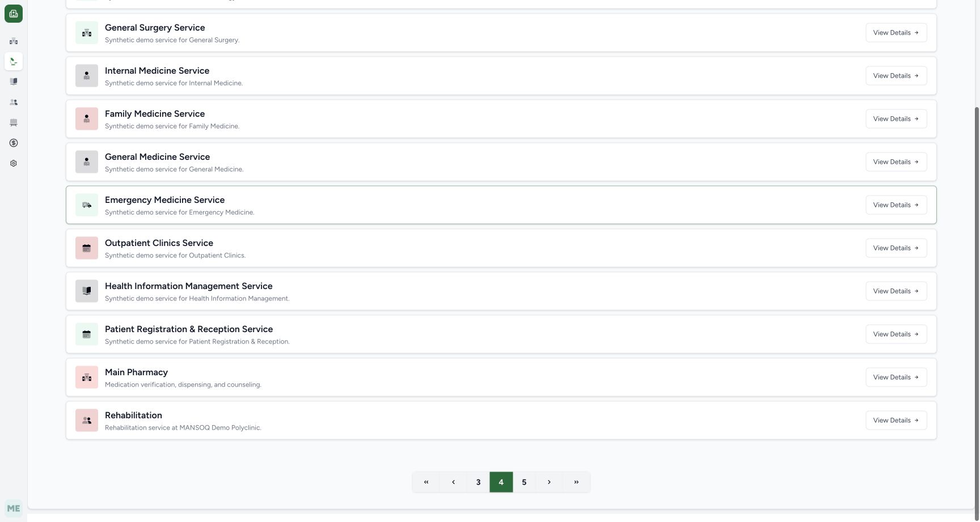Open the settings gear sidebar icon
The height and width of the screenshot is (522, 980).
pyautogui.click(x=14, y=163)
